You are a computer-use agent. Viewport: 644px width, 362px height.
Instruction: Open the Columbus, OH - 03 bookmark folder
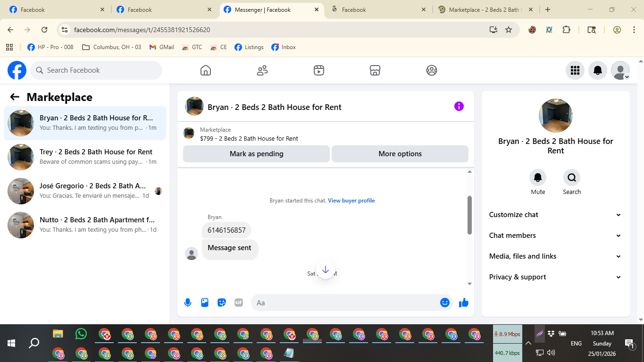coord(111,47)
